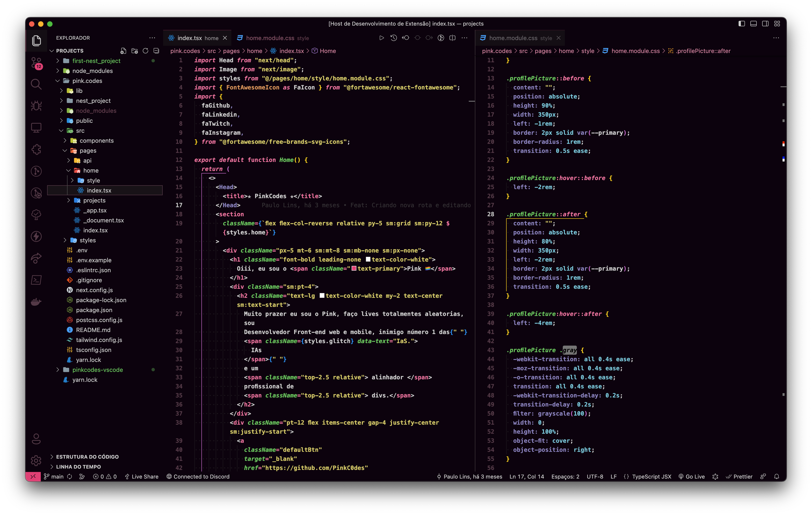Click the New File icon in explorer header
The image size is (812, 515).
pos(123,51)
